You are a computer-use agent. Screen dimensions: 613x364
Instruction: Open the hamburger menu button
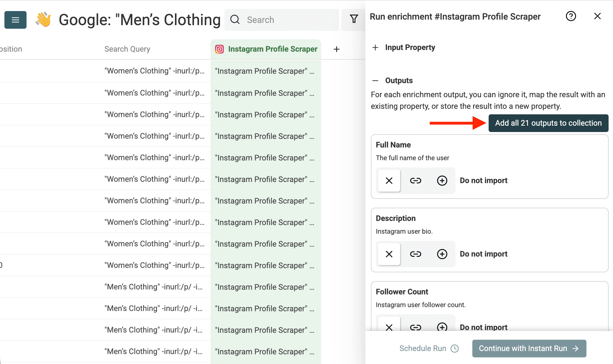click(15, 20)
